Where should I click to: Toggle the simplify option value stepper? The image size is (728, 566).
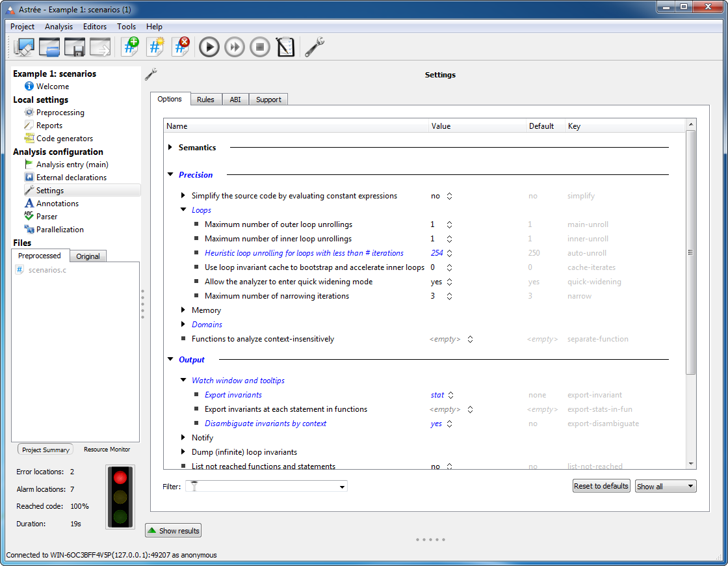449,196
